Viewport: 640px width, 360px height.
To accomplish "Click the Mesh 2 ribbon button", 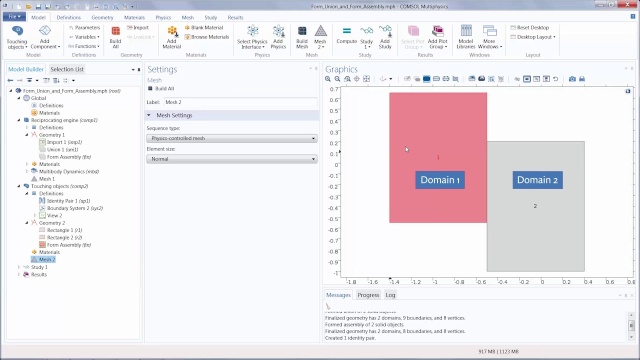I will (320, 37).
